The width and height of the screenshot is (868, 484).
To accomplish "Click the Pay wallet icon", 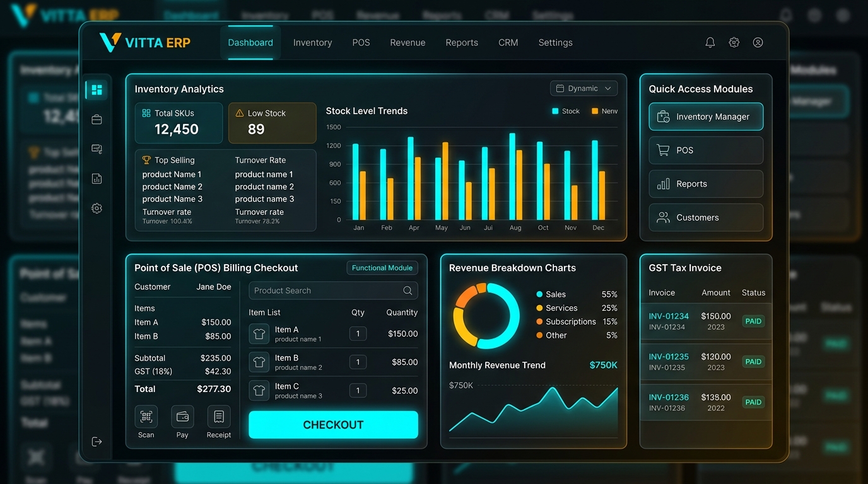I will 182,417.
